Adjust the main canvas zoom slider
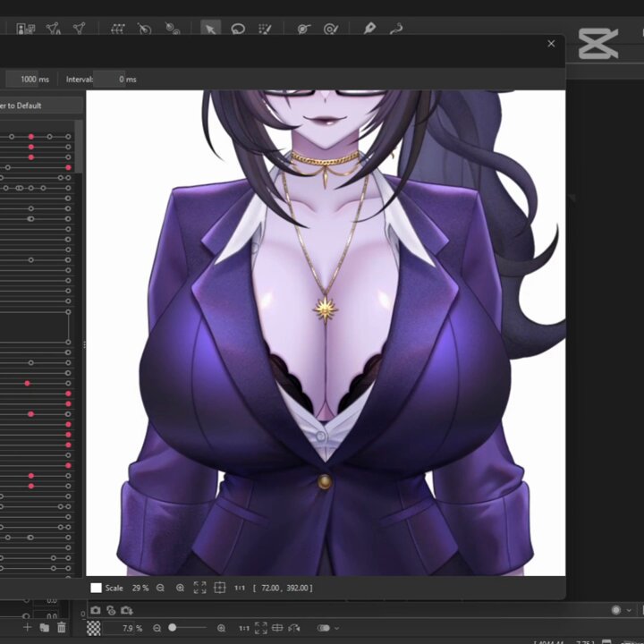This screenshot has height=644, width=644. 187,628
